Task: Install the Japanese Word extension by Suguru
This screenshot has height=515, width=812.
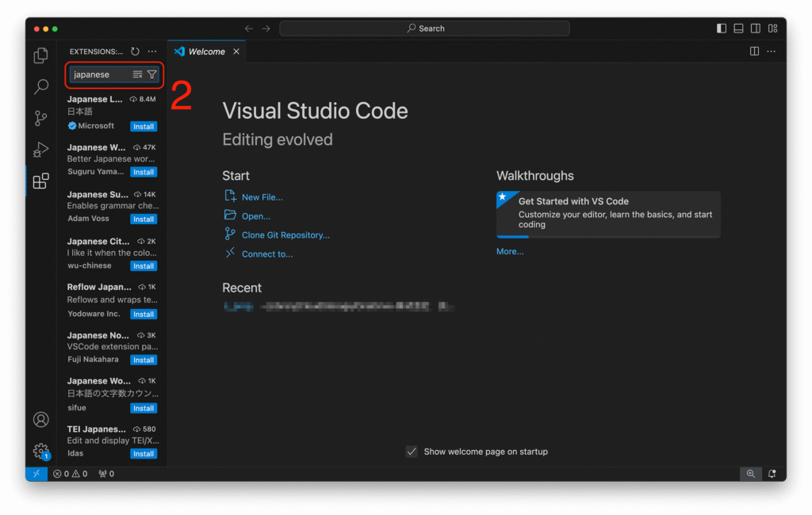Action: point(144,172)
